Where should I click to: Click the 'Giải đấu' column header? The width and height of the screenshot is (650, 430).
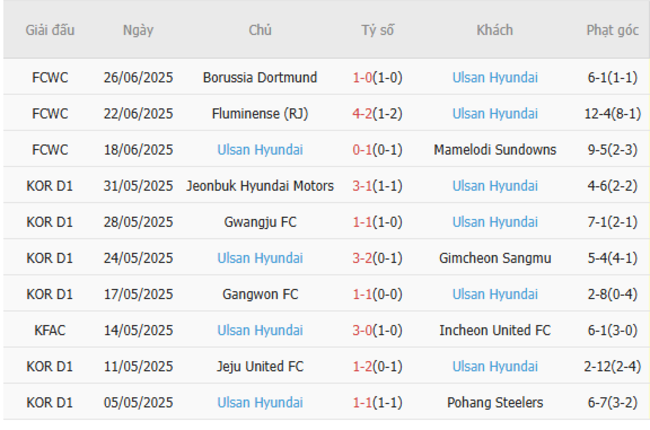click(x=50, y=30)
